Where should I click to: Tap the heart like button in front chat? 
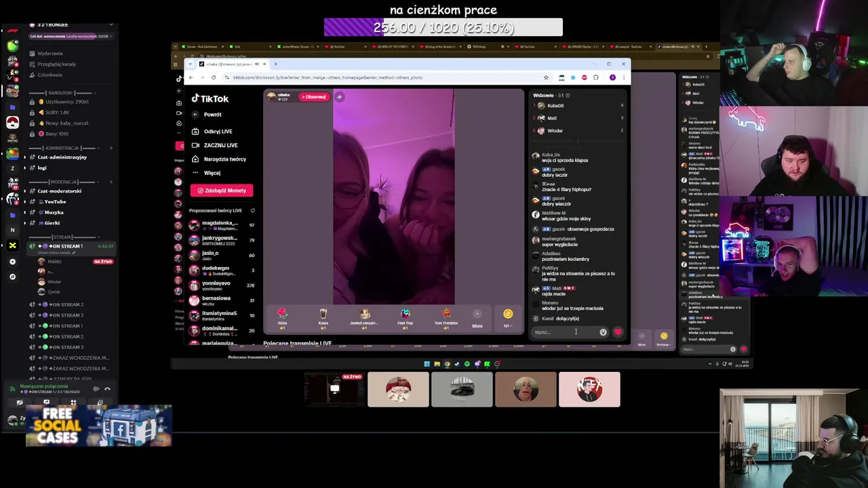click(x=618, y=332)
